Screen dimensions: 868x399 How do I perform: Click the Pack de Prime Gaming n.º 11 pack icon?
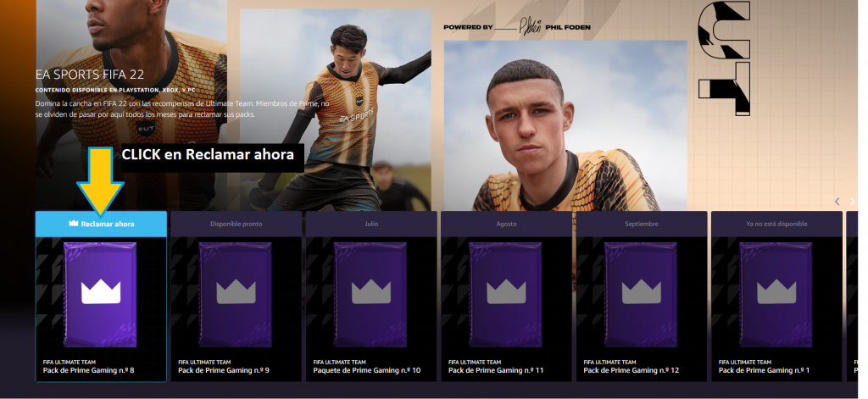(506, 295)
